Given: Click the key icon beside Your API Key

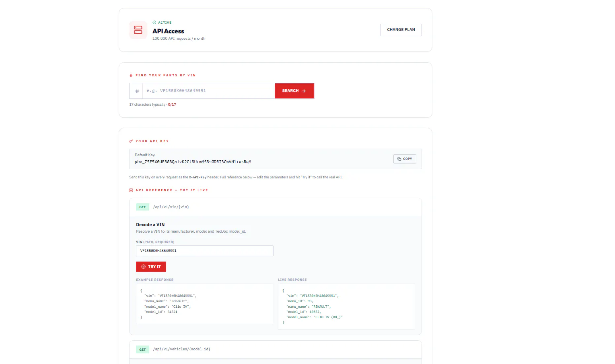Looking at the screenshot, I should click(131, 141).
